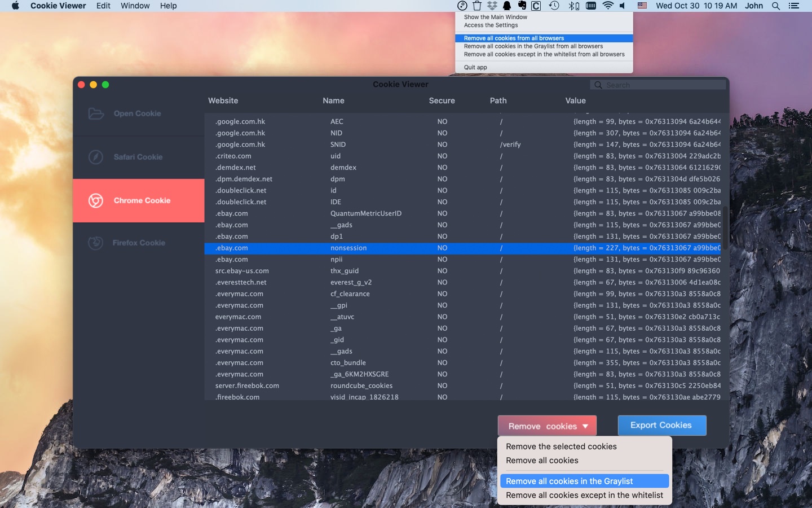Select the cto_bundle cookie row
The height and width of the screenshot is (508, 812).
463,363
